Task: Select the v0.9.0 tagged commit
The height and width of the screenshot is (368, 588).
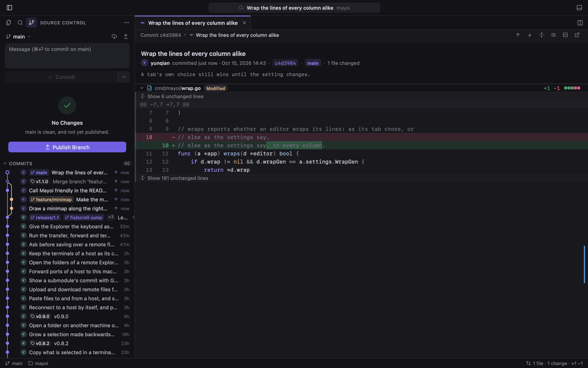Action: click(67, 316)
